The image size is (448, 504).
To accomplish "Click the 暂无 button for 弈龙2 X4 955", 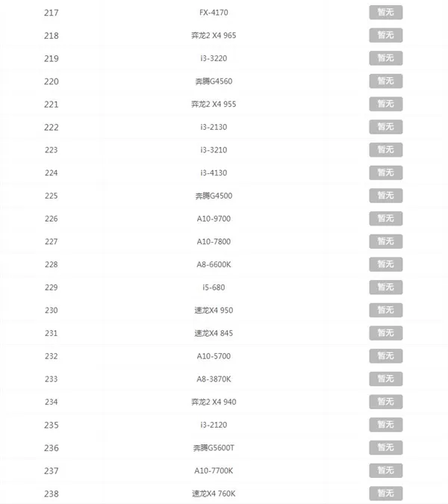I will point(385,104).
